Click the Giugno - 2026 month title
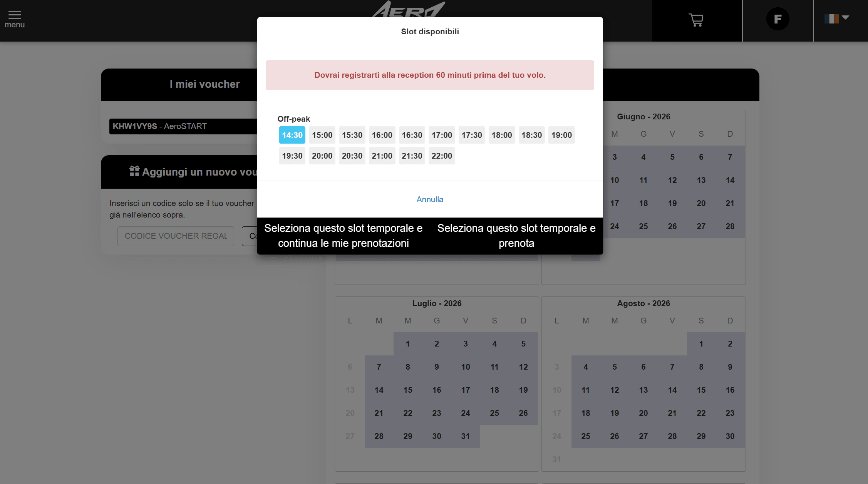Image resolution: width=868 pixels, height=484 pixels. (643, 117)
